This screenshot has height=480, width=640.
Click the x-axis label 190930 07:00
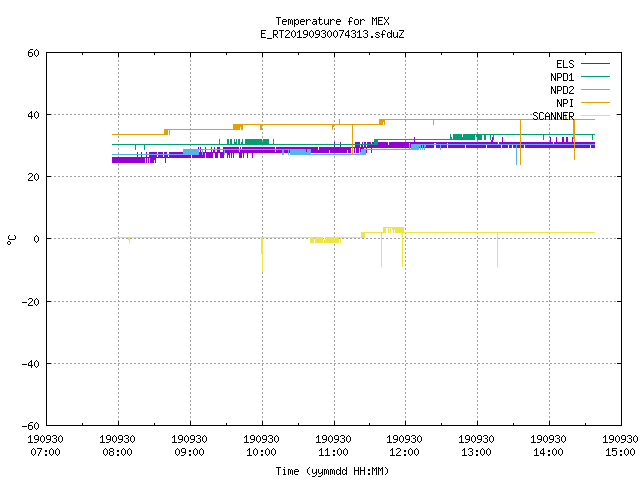(45, 446)
